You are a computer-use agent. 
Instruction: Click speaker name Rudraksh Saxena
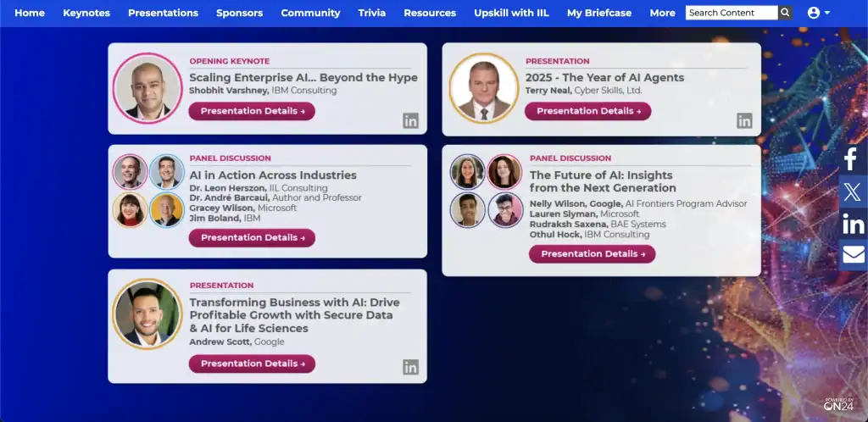569,224
